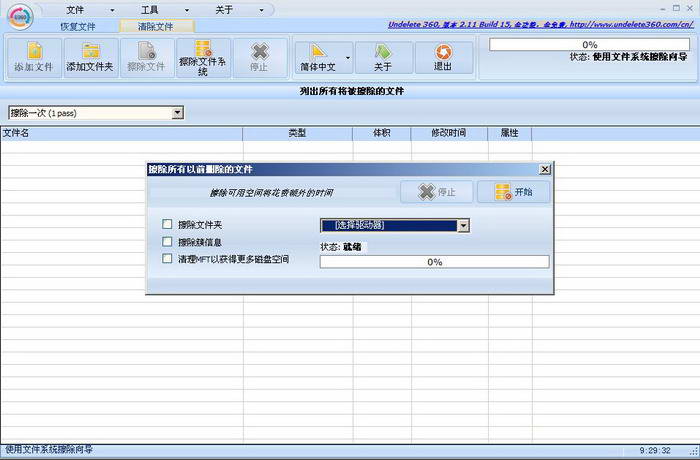Click the 列出所有将被擦除的文件 heading
Image resolution: width=700 pixels, height=460 pixels.
[352, 91]
